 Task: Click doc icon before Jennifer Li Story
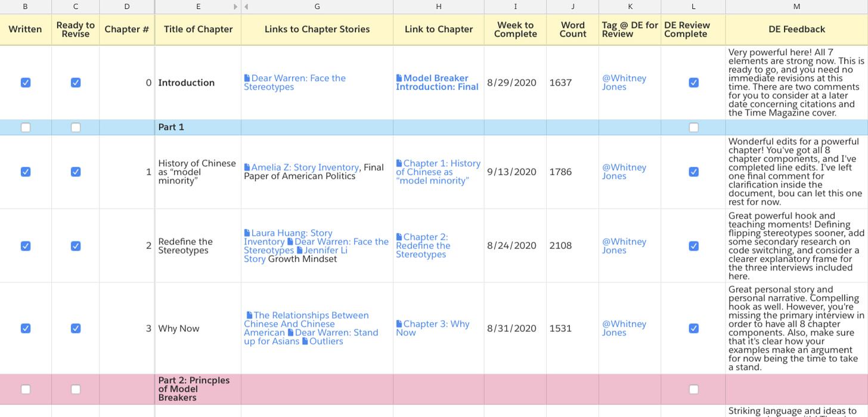(x=300, y=251)
